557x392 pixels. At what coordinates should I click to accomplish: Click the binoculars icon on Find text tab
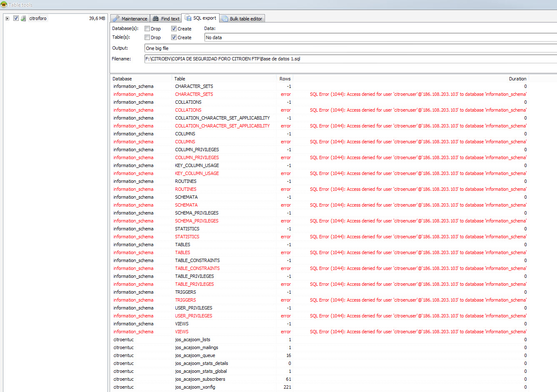156,19
